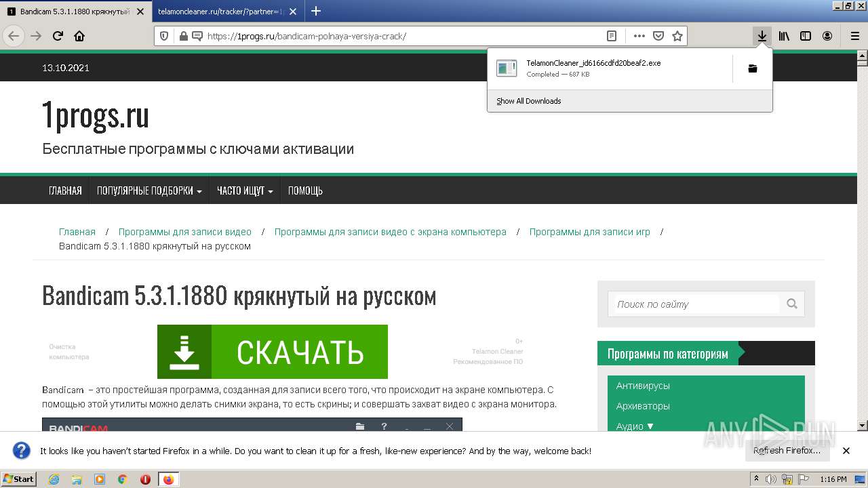The image size is (868, 488).
Task: Open Архиваторы category
Action: 643,406
